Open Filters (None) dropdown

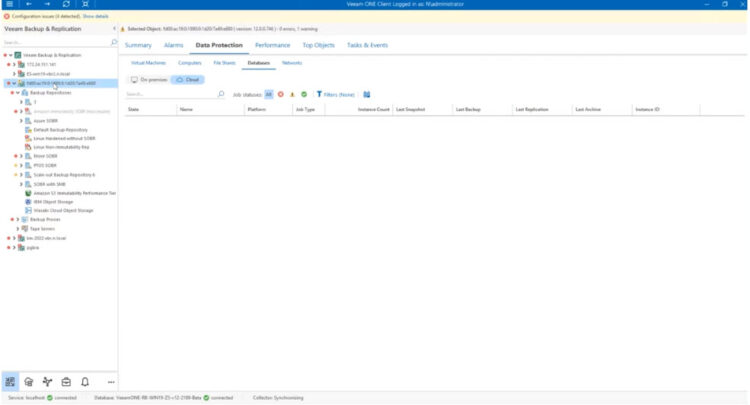(x=335, y=95)
